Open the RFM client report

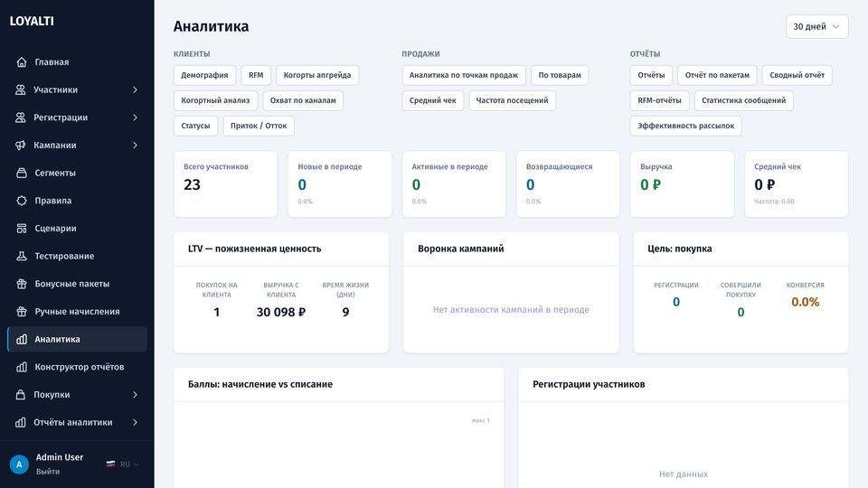point(256,75)
